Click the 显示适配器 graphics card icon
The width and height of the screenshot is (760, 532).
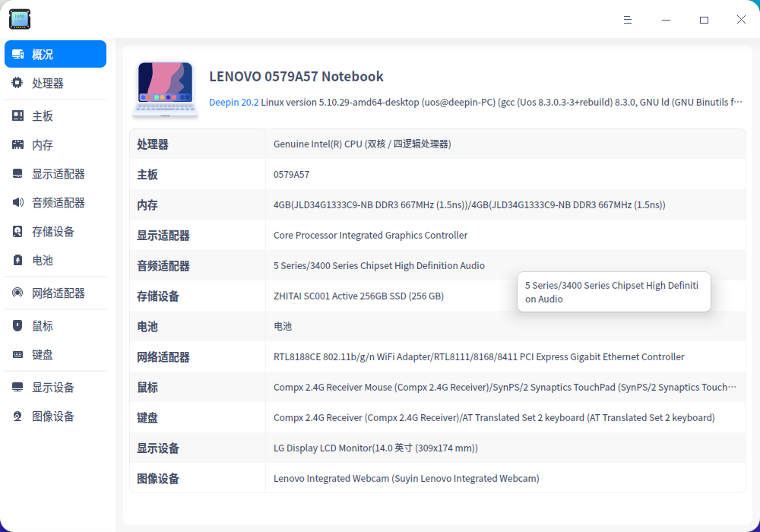tap(17, 173)
